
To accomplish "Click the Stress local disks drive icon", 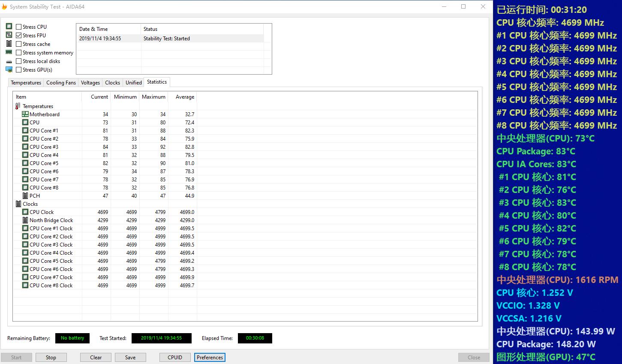I will [9, 61].
